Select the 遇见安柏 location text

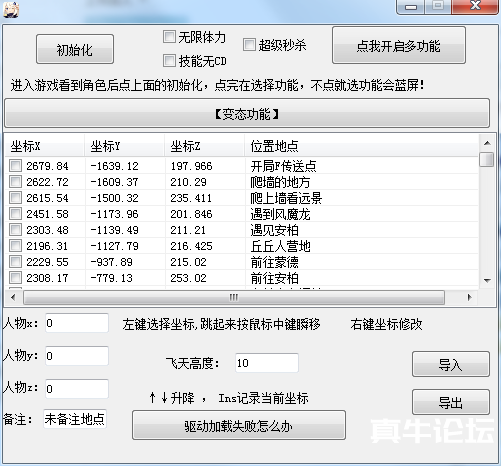pyautogui.click(x=275, y=230)
